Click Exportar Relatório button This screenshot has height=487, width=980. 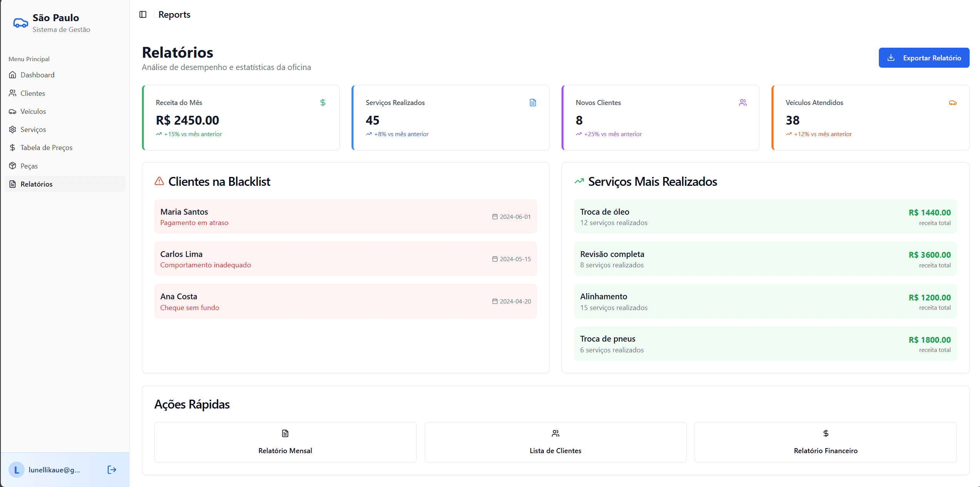pyautogui.click(x=924, y=58)
